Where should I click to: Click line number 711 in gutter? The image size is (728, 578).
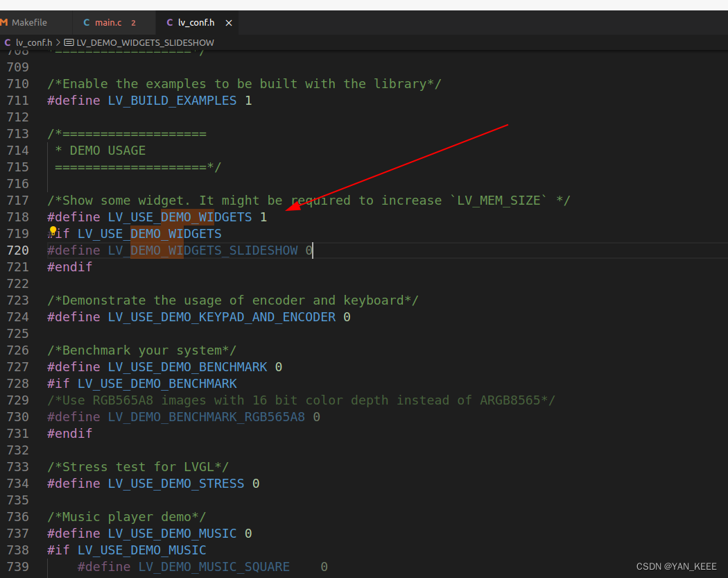coord(17,101)
